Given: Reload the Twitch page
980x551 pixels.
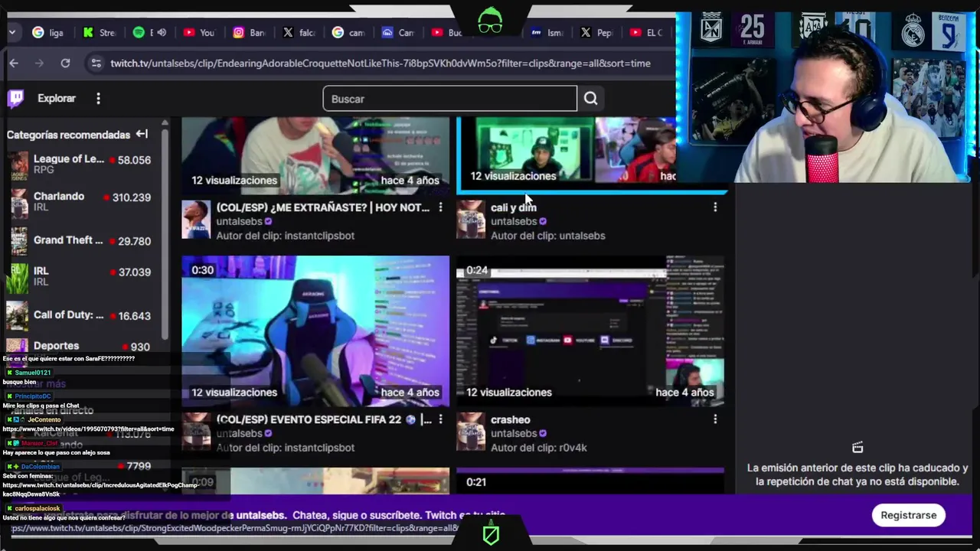Looking at the screenshot, I should tap(65, 64).
